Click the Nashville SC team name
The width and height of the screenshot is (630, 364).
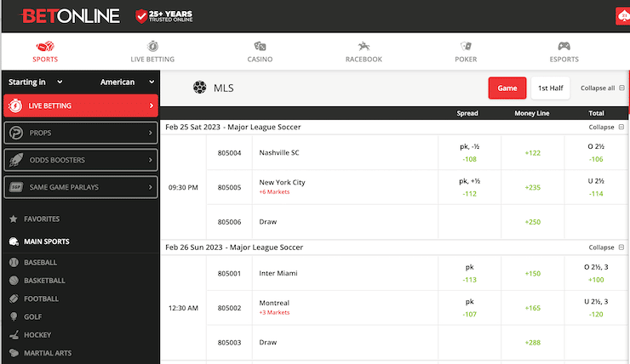(x=279, y=152)
